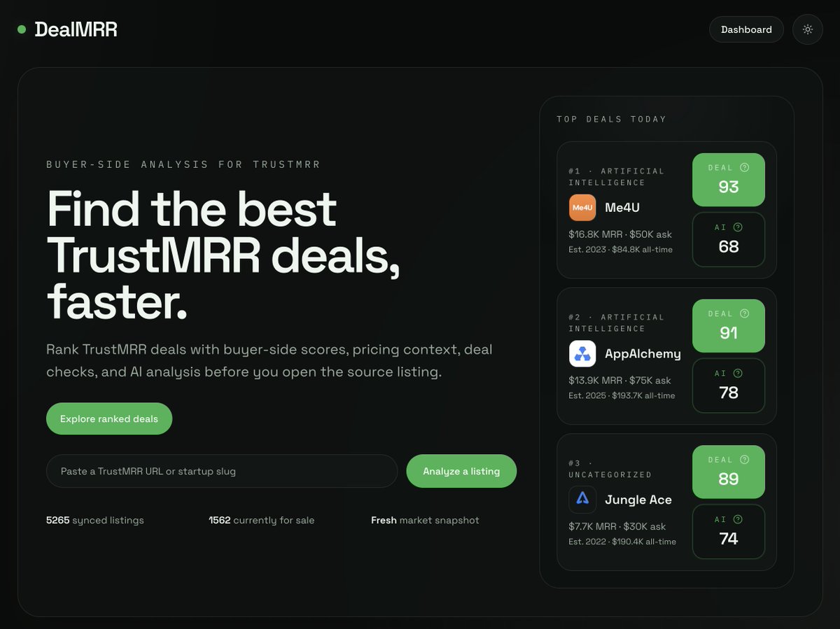Click 'Est. 2023 · $84.8K all-time' text
Image resolution: width=840 pixels, height=629 pixels.
(x=620, y=250)
